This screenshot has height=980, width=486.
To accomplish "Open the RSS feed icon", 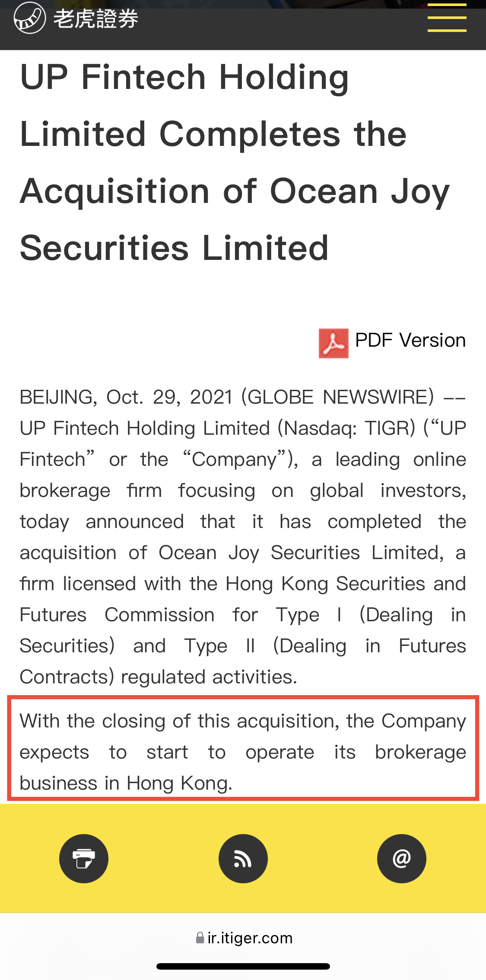I will tap(243, 859).
